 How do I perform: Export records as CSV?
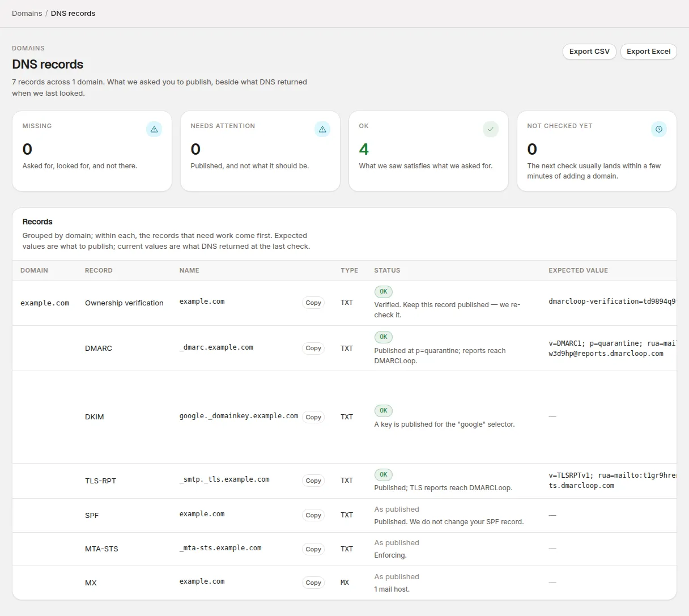[x=589, y=52]
